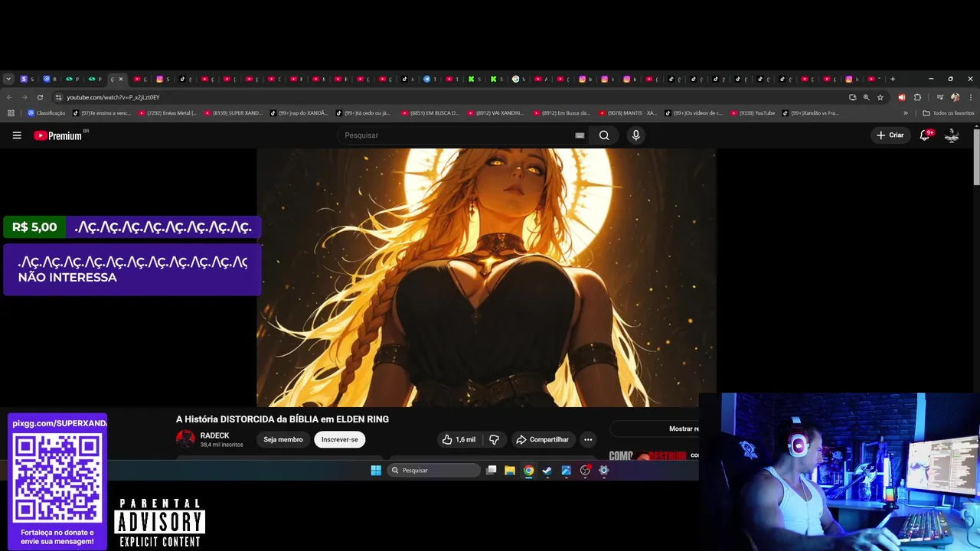
Task: Bookmark this page with the star
Action: pos(880,97)
